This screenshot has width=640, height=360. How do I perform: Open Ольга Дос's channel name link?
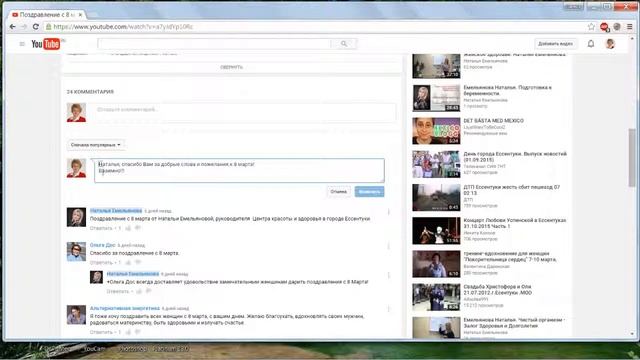(x=102, y=245)
